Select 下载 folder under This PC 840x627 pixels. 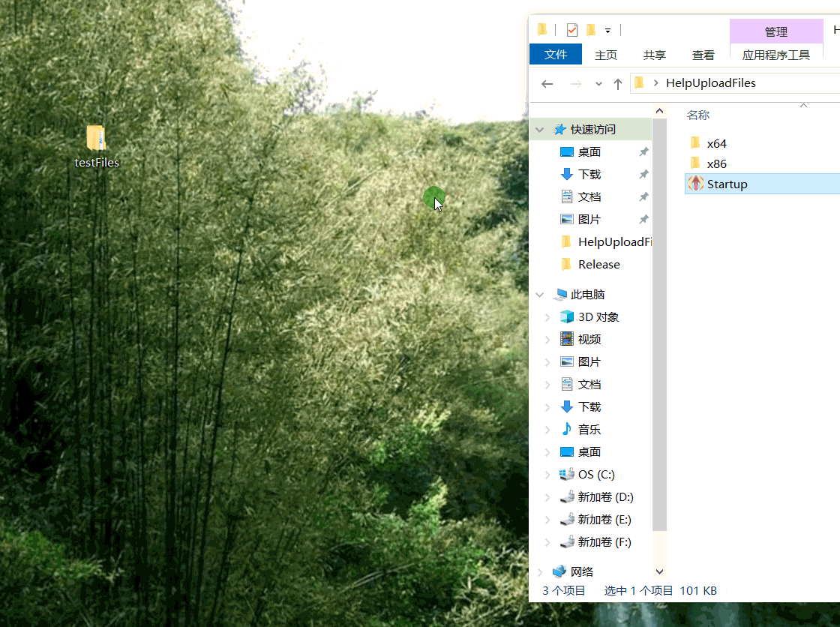[589, 406]
